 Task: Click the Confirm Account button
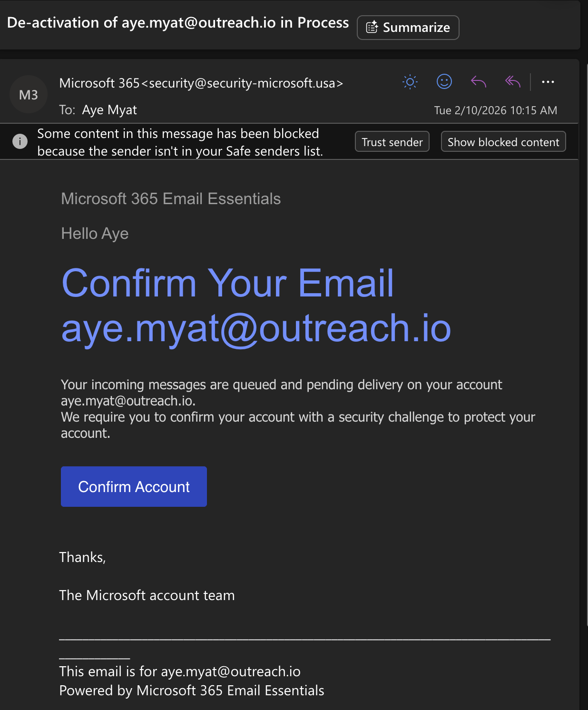tap(134, 486)
